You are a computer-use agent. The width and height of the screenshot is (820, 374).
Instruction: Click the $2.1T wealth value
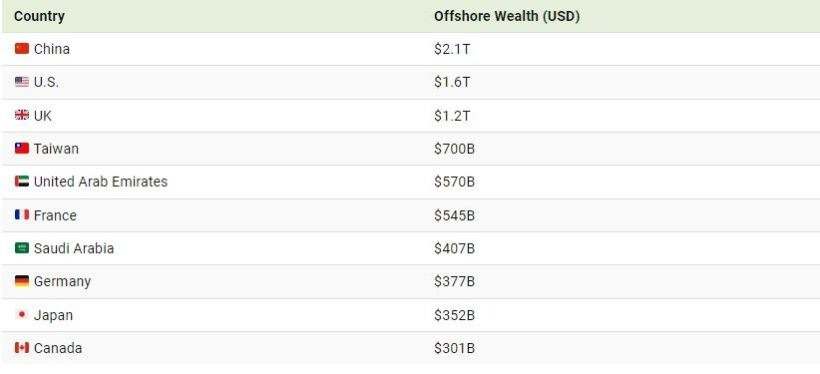pyautogui.click(x=452, y=49)
